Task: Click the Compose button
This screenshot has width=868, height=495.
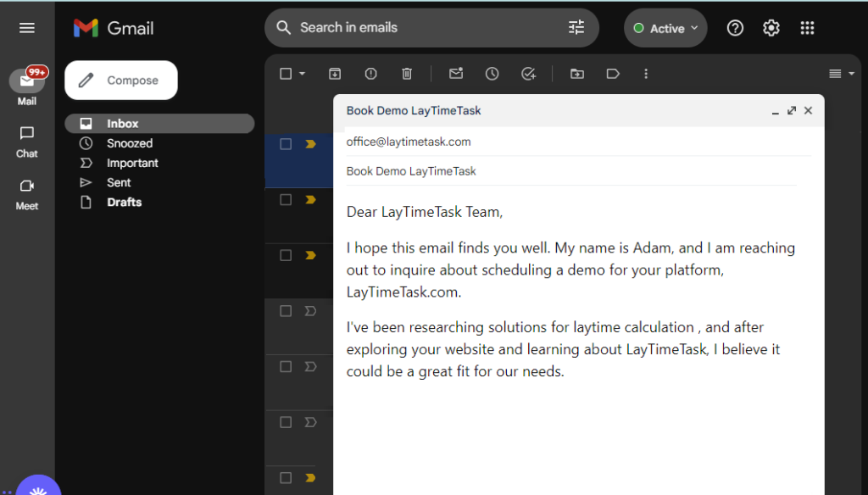Action: point(121,81)
